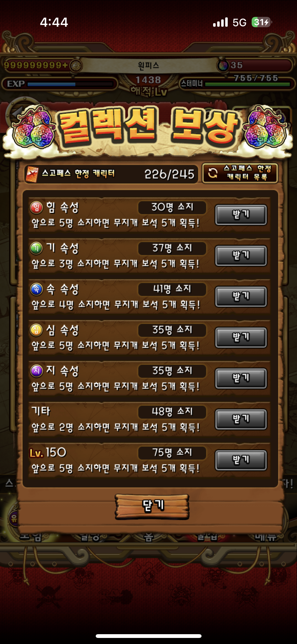Claim the 지 속성 reward with 받기
The width and height of the screenshot is (297, 644).
click(241, 378)
